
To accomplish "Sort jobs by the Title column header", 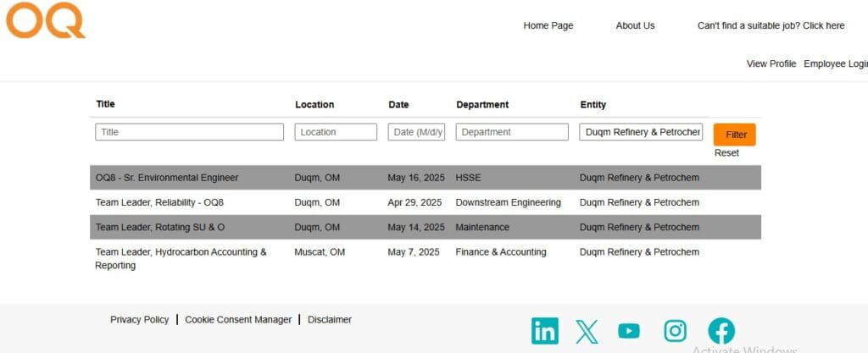I will [x=105, y=104].
